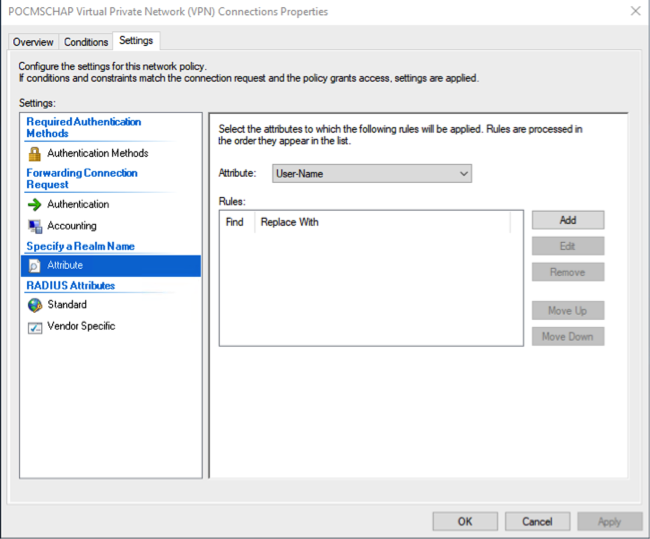Confirm with the OK button

(x=465, y=521)
